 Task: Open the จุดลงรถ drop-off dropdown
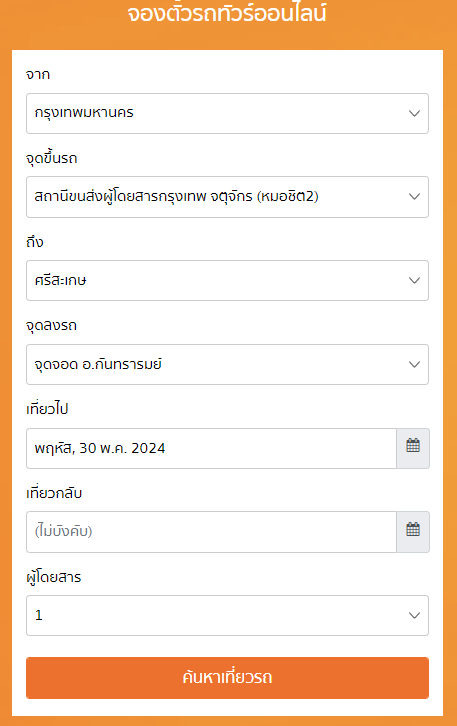(227, 364)
